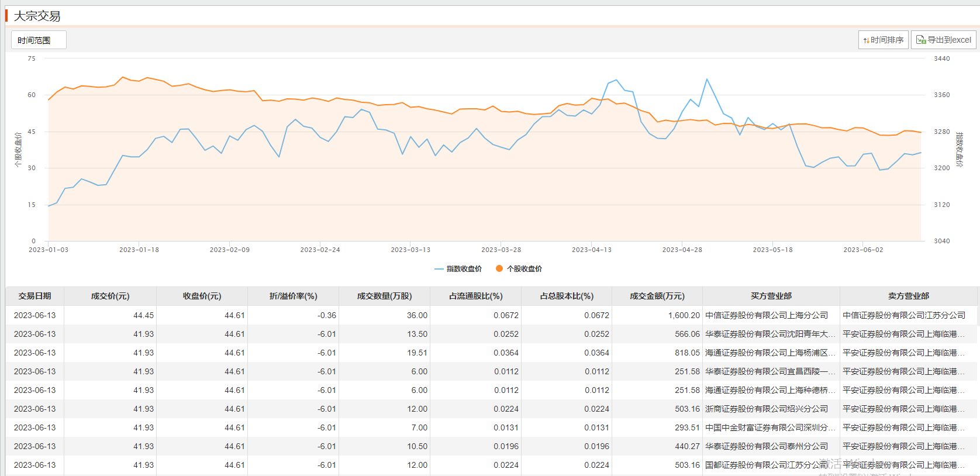Click the 折/溢价率(%) column header
Screen dimensions: 980x476
click(x=293, y=296)
